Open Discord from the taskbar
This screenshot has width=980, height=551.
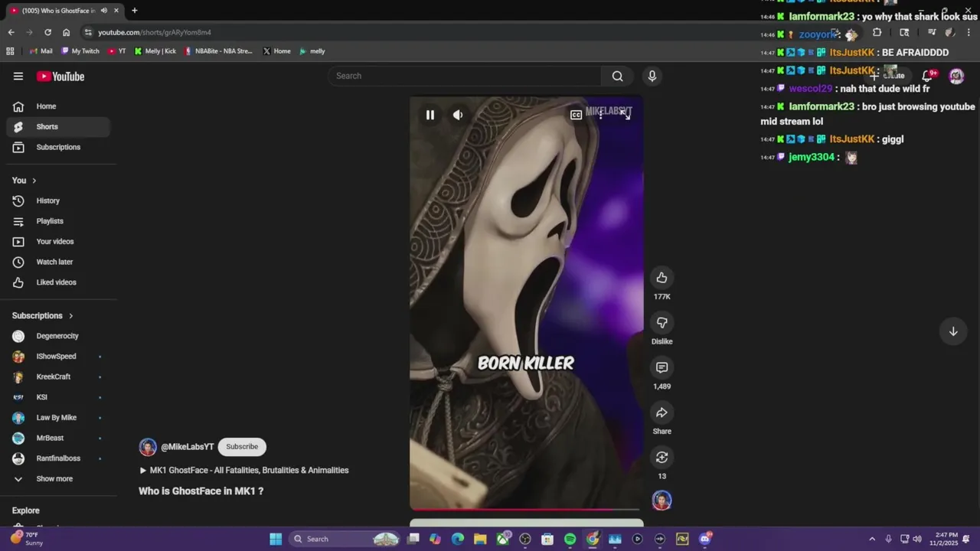pos(705,539)
